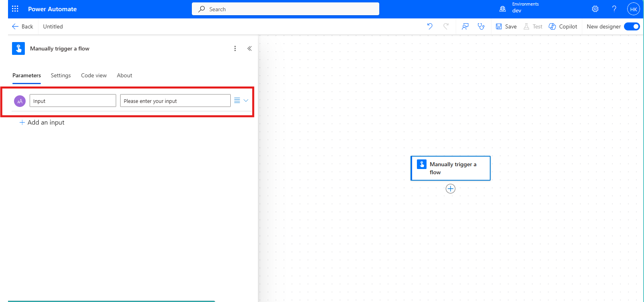Collapse the trigger details panel

pyautogui.click(x=250, y=48)
